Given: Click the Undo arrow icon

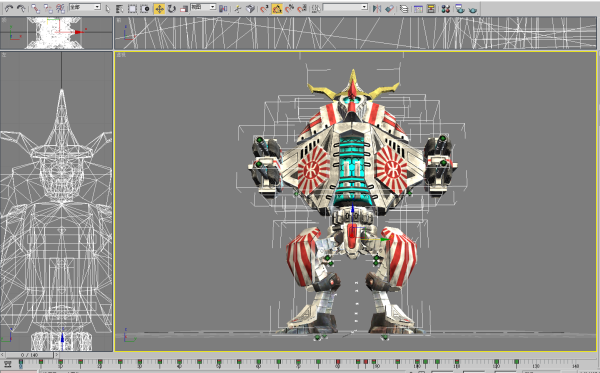Looking at the screenshot, I should pos(8,8).
